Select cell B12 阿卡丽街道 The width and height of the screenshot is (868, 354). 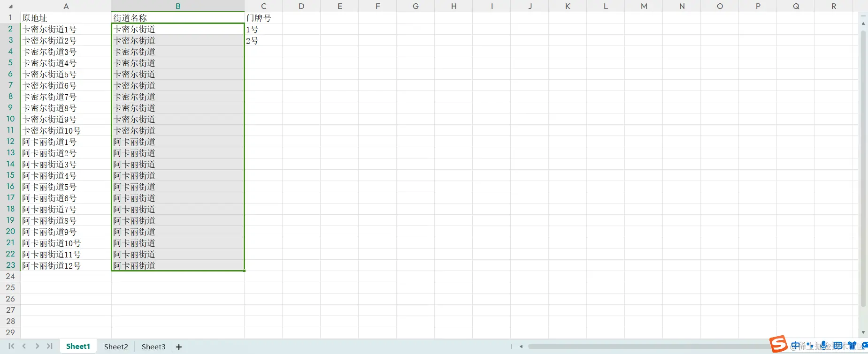click(178, 142)
